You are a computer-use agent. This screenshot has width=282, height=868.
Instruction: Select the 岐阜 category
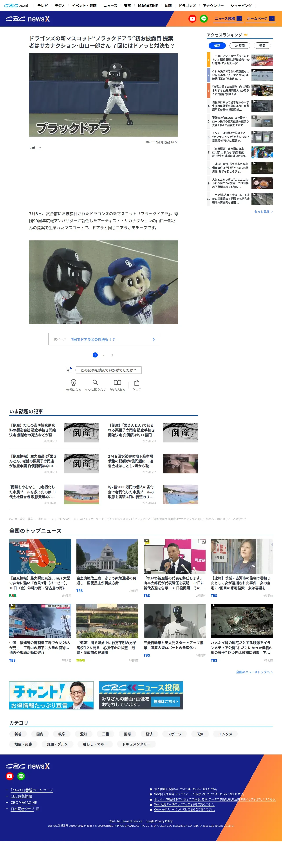[62, 734]
